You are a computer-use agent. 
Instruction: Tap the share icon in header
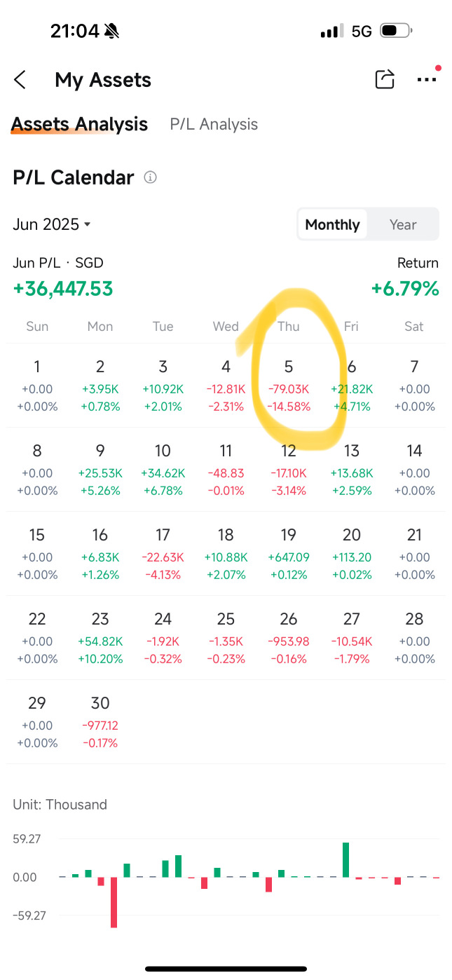click(385, 80)
